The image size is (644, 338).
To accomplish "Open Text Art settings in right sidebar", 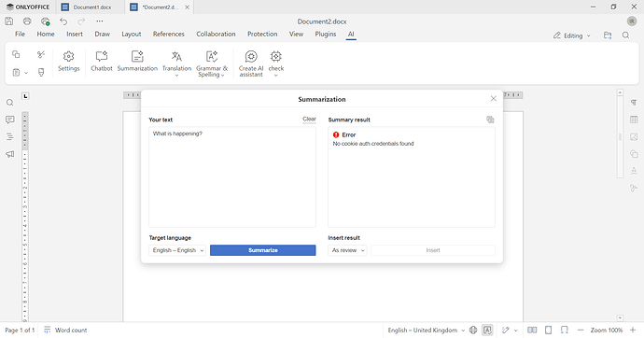I will tap(634, 171).
